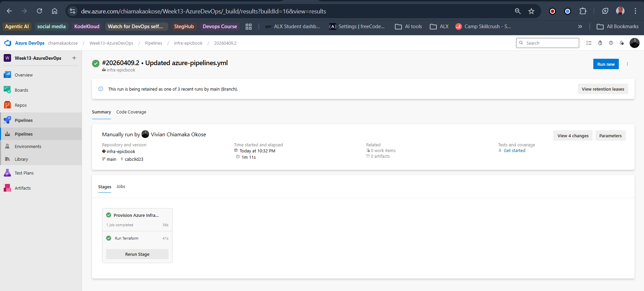
Task: Click View 4 changes button
Action: click(x=573, y=136)
